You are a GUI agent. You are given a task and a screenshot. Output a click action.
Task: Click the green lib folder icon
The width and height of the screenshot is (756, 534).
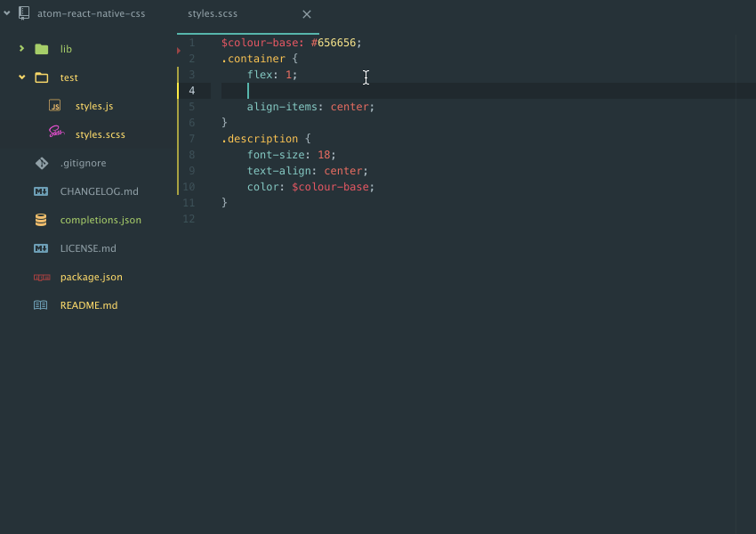pos(42,49)
